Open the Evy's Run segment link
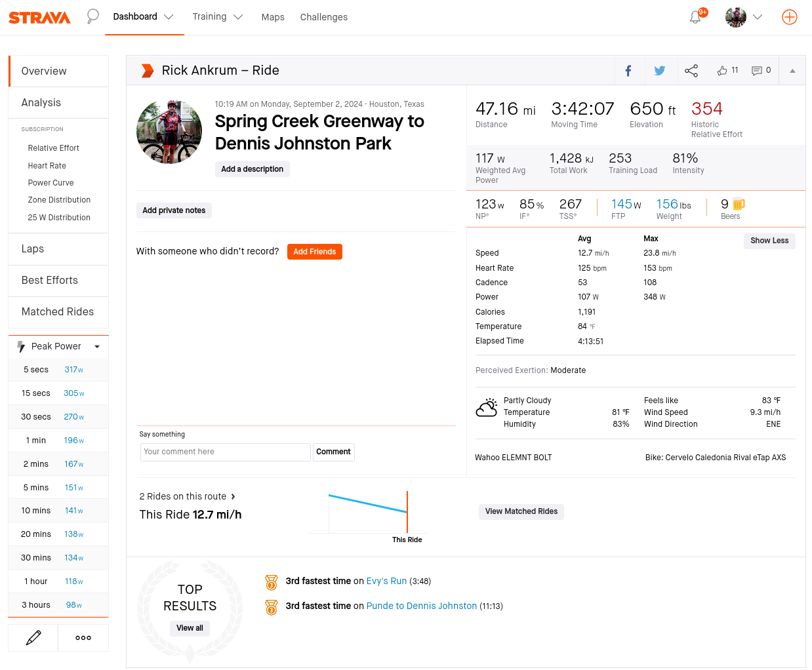 tap(386, 581)
